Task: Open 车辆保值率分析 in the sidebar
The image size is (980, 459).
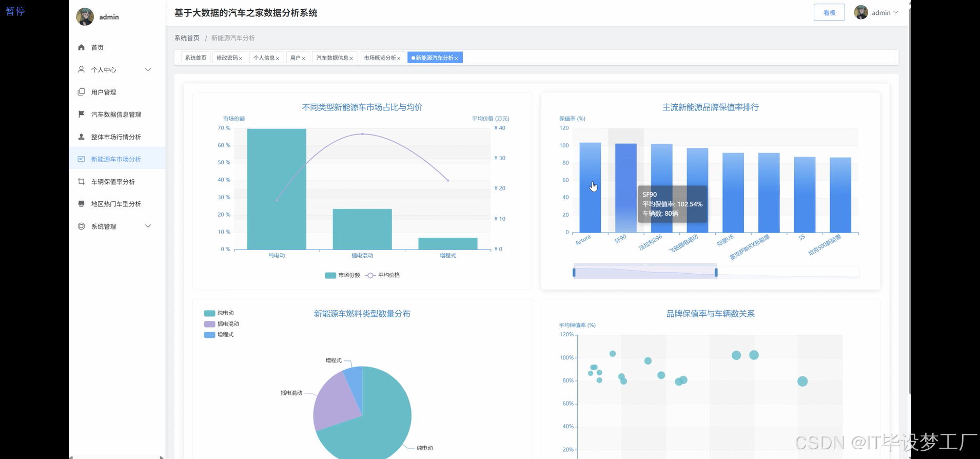Action: [x=117, y=181]
